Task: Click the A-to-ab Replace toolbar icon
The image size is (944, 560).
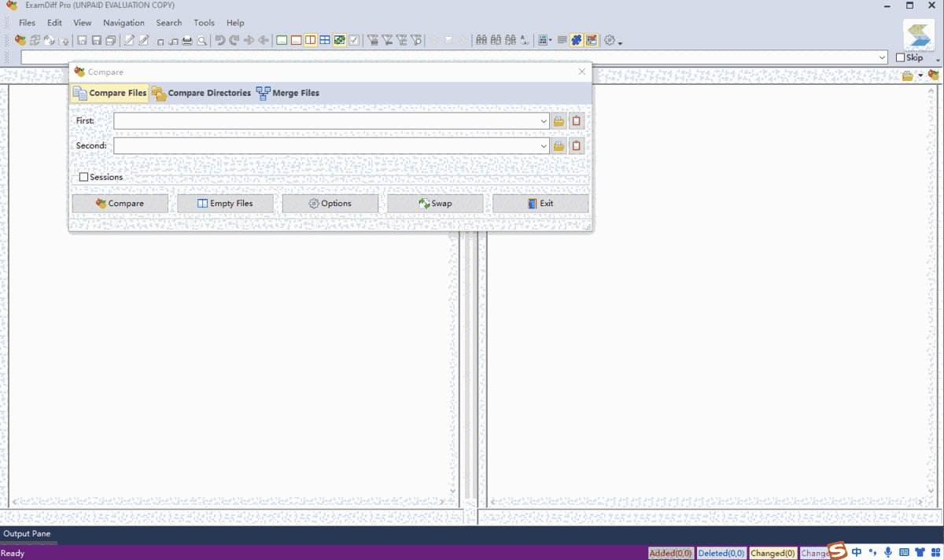Action: tap(525, 40)
